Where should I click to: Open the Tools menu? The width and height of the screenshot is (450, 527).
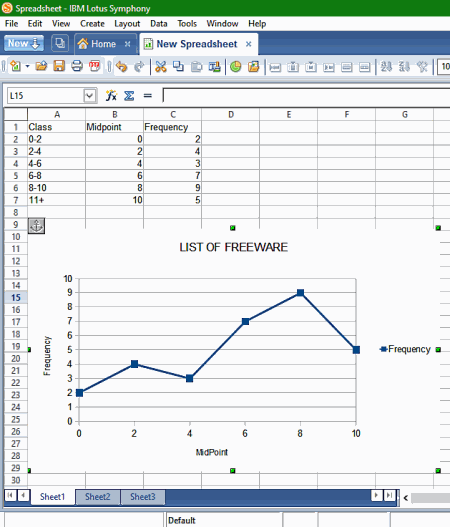[187, 24]
